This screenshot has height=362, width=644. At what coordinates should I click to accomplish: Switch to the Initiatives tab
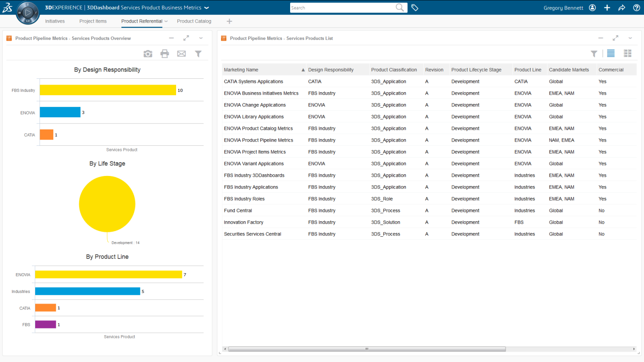tap(55, 21)
